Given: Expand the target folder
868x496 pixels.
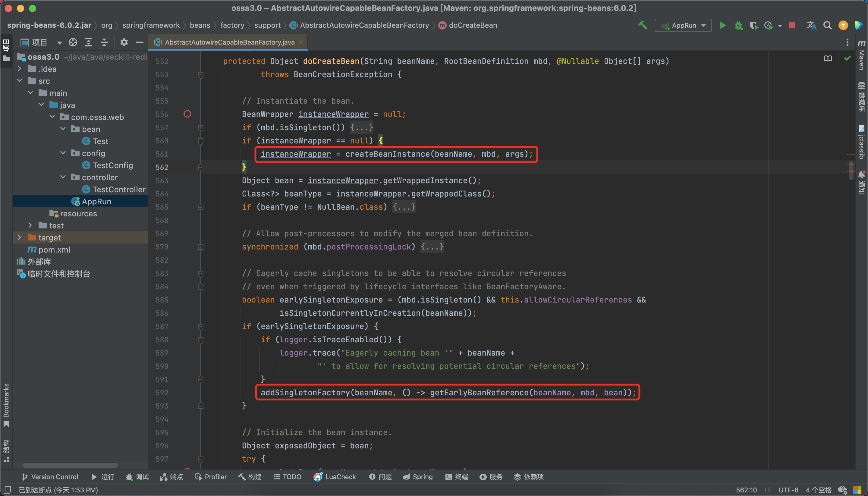Looking at the screenshot, I should pyautogui.click(x=19, y=237).
